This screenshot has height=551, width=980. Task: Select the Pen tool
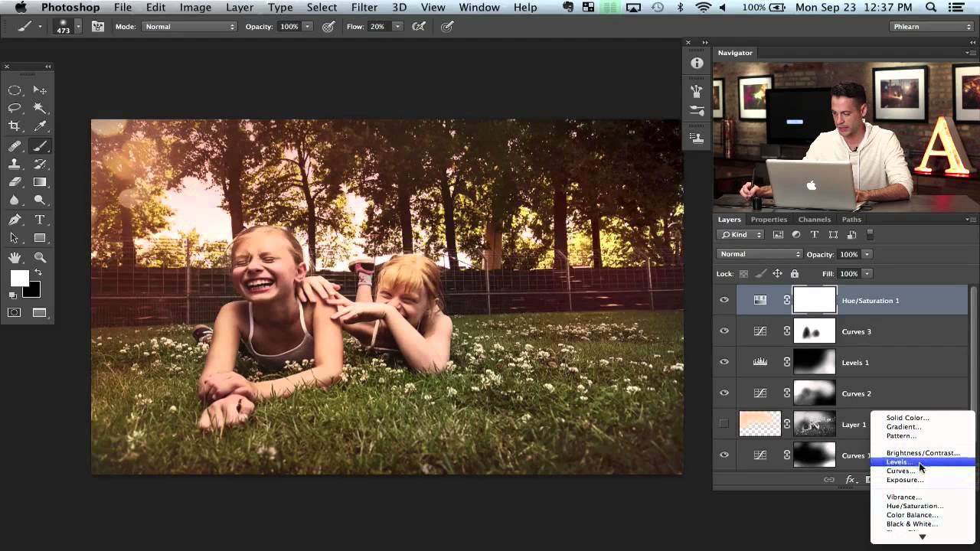point(15,220)
